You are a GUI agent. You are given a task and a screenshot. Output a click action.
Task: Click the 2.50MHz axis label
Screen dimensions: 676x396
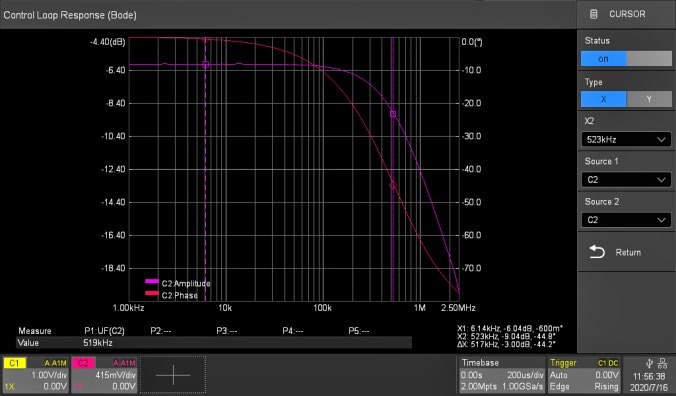coord(458,308)
